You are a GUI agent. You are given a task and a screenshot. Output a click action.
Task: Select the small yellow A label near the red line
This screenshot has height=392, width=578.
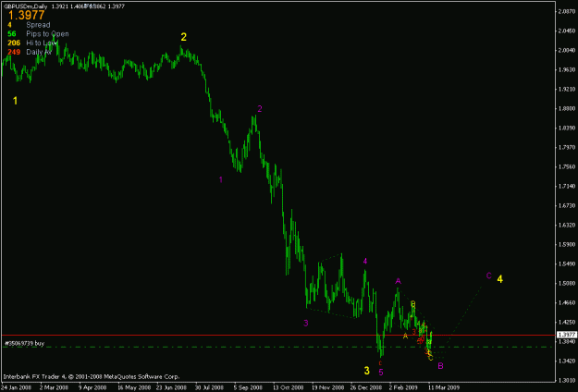pos(405,336)
